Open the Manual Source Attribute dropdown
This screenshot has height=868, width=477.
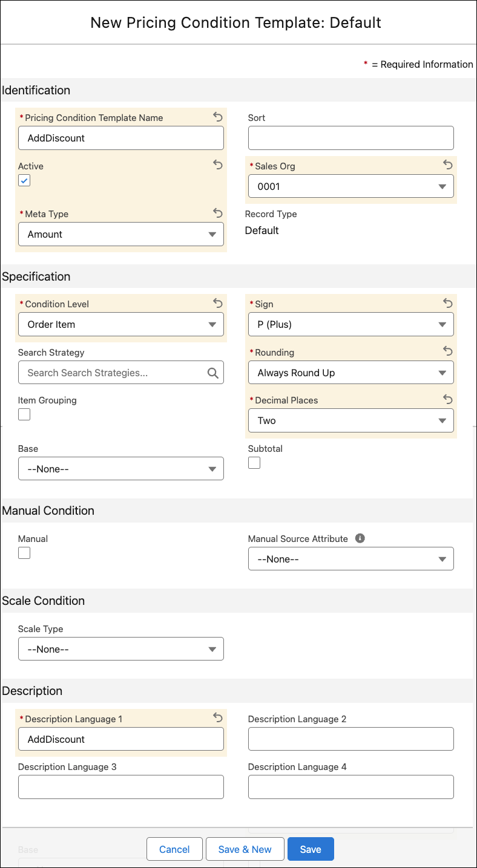pyautogui.click(x=351, y=559)
